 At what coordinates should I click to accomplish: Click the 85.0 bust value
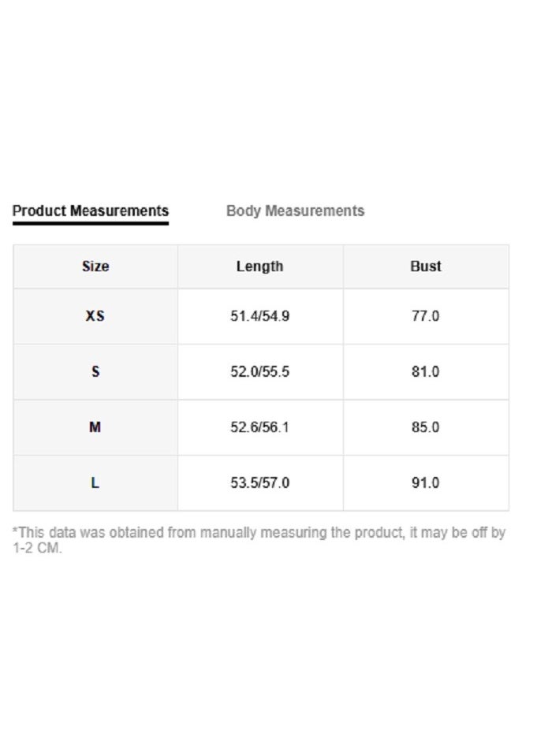click(425, 426)
